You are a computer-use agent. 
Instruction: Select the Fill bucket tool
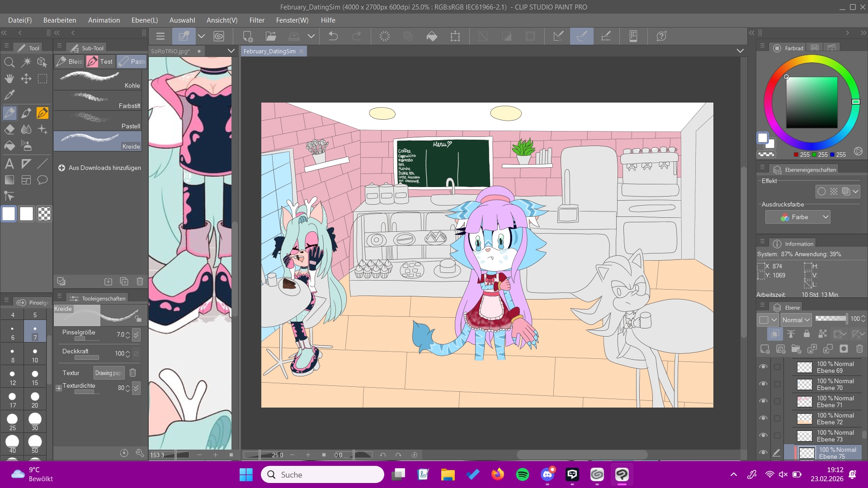(x=9, y=146)
